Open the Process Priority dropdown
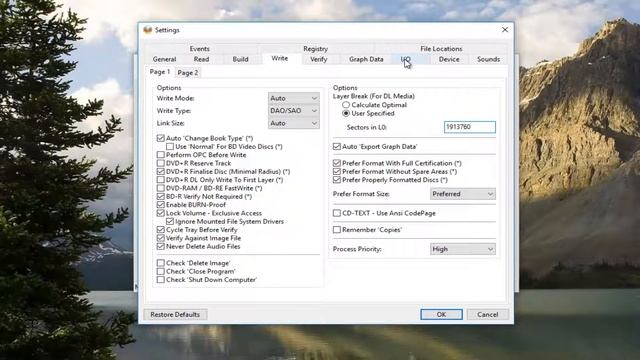The height and width of the screenshot is (360, 640). 463,249
